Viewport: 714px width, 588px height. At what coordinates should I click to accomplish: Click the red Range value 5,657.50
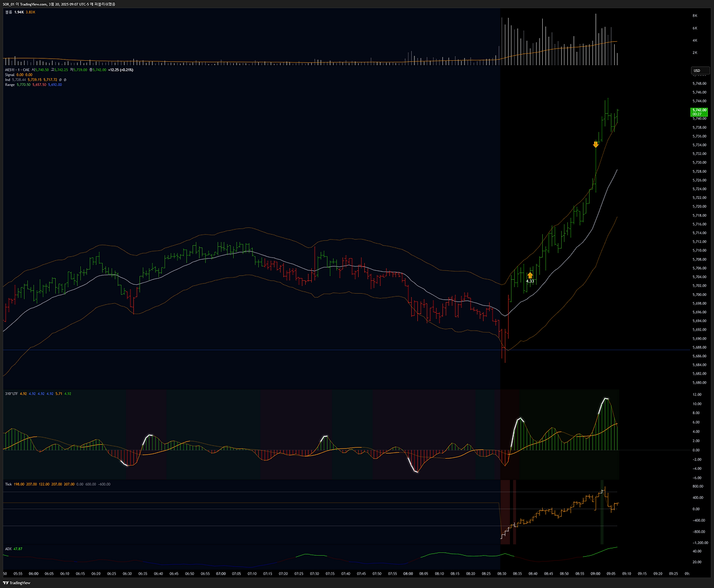pyautogui.click(x=39, y=85)
